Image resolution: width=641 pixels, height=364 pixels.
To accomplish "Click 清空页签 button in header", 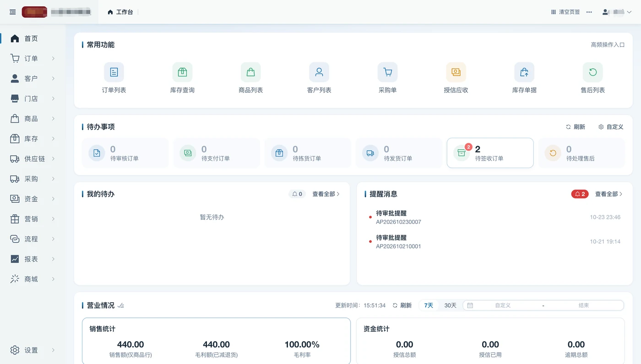I will 565,12.
